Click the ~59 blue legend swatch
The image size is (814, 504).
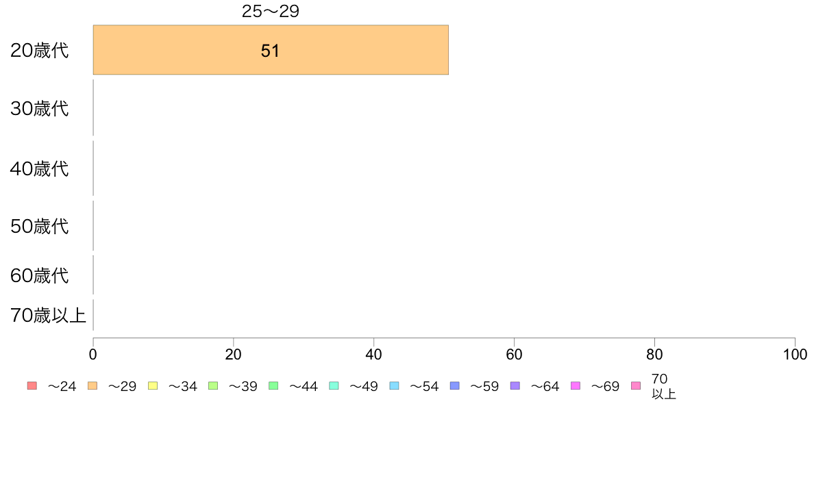[455, 386]
